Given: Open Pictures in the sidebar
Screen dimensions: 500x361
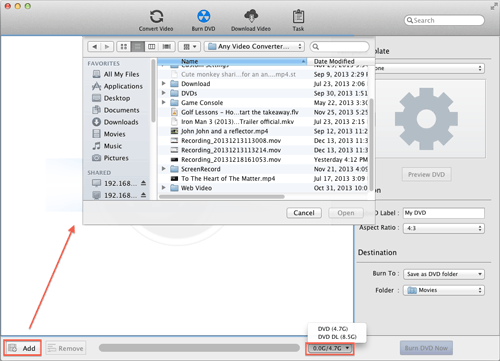Looking at the screenshot, I should coord(110,158).
